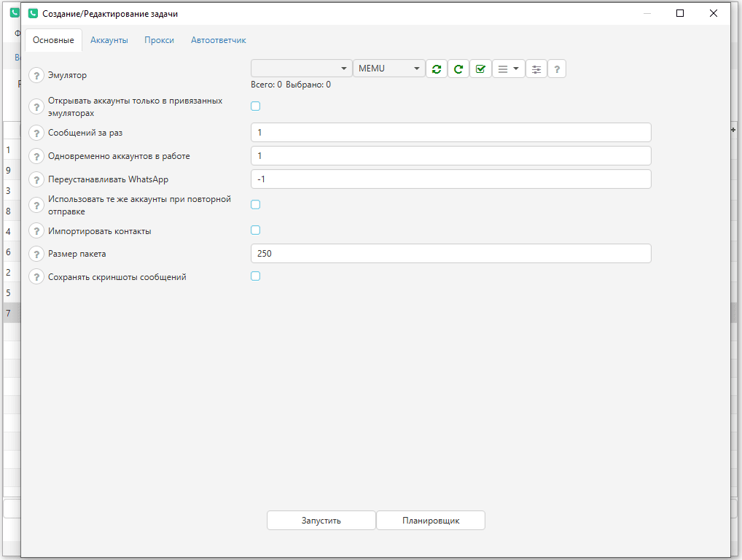Viewport: 742px width, 560px height.
Task: Click the Запустить button
Action: [x=321, y=520]
